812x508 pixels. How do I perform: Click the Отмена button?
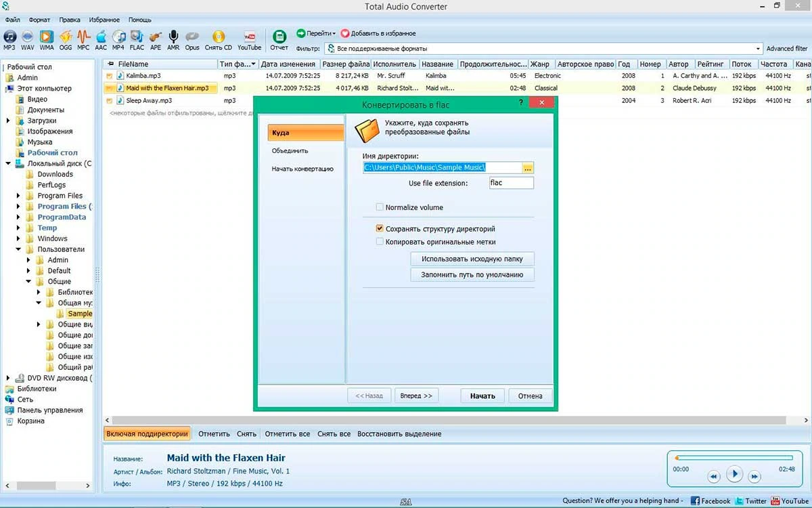531,396
